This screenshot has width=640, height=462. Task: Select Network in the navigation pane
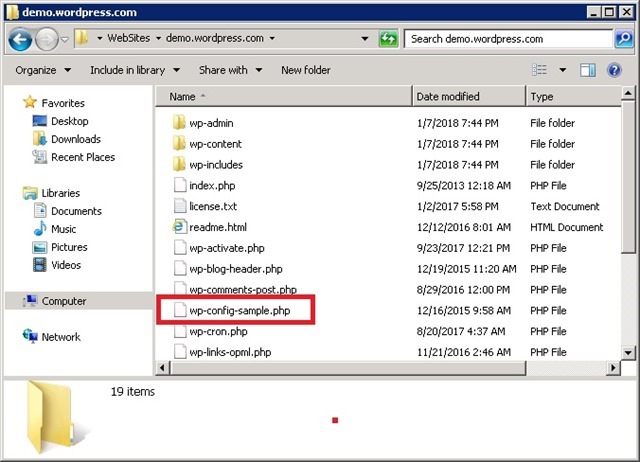(x=51, y=337)
